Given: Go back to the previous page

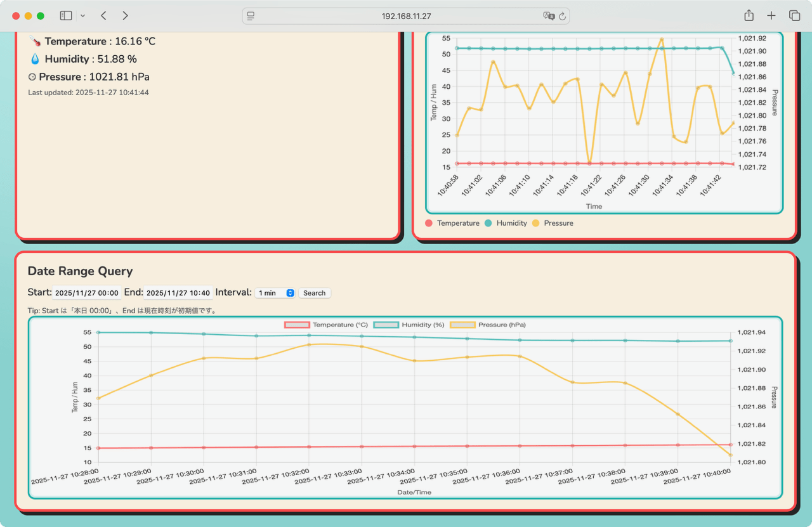Looking at the screenshot, I should [103, 16].
